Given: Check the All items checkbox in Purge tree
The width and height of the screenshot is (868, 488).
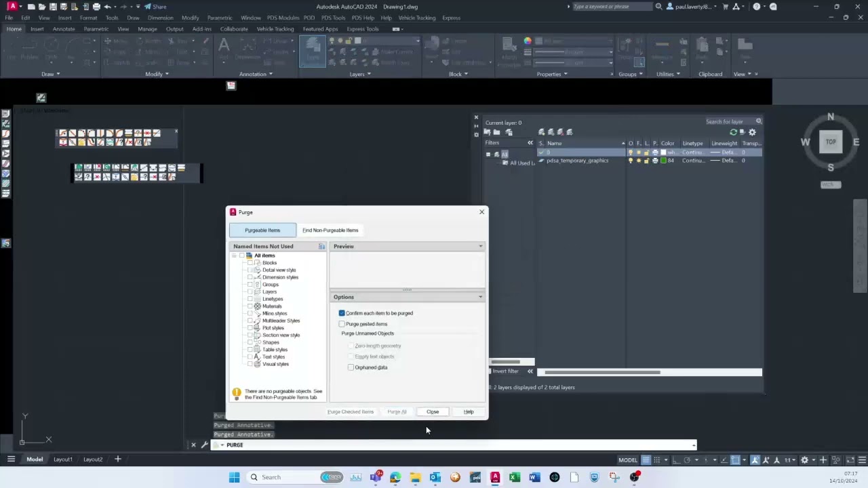Looking at the screenshot, I should pyautogui.click(x=242, y=256).
